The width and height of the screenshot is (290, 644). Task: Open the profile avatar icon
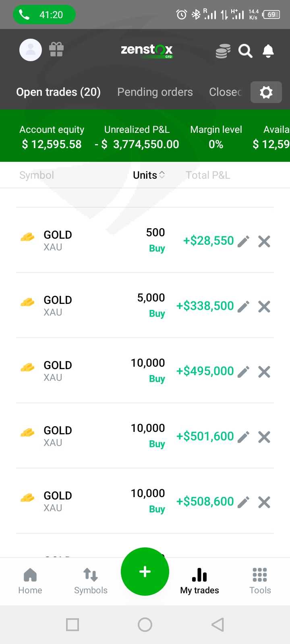[31, 50]
